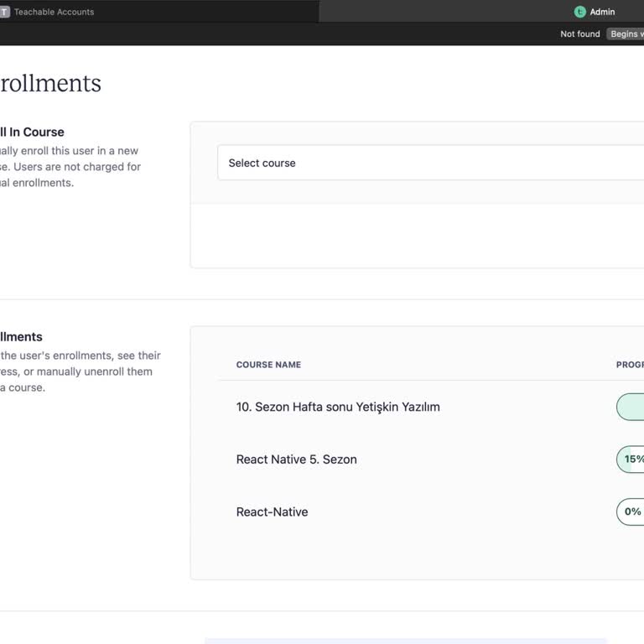This screenshot has width=644, height=644.
Task: Open the Select course dropdown
Action: [429, 163]
